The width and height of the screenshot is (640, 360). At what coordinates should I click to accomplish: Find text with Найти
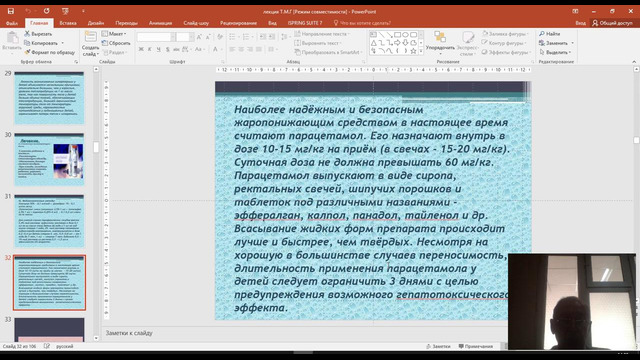(x=549, y=34)
